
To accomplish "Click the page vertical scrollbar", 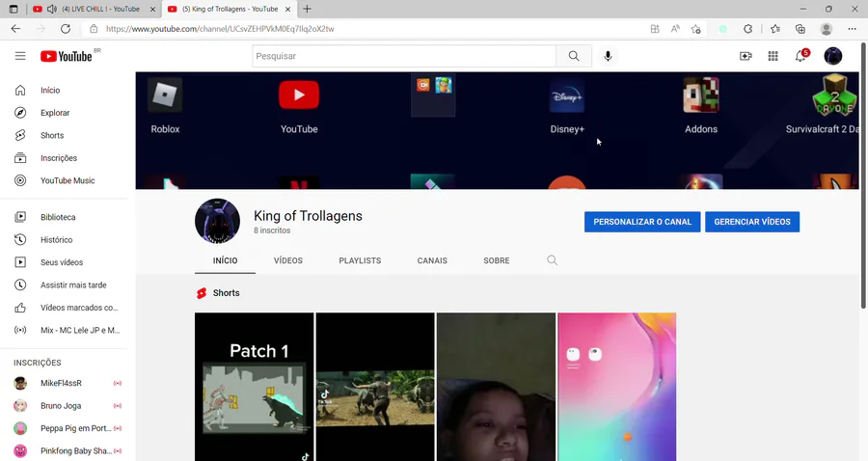I will click(x=863, y=175).
